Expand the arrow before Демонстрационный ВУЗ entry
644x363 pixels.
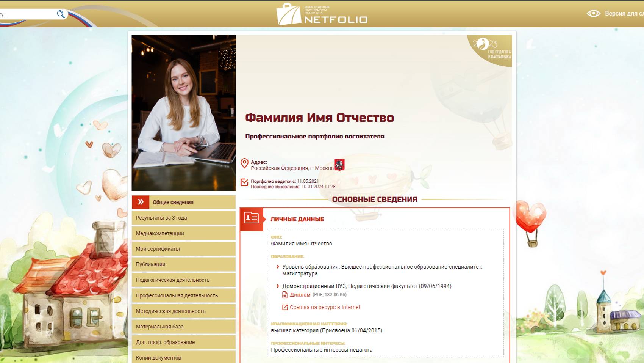[x=278, y=286]
